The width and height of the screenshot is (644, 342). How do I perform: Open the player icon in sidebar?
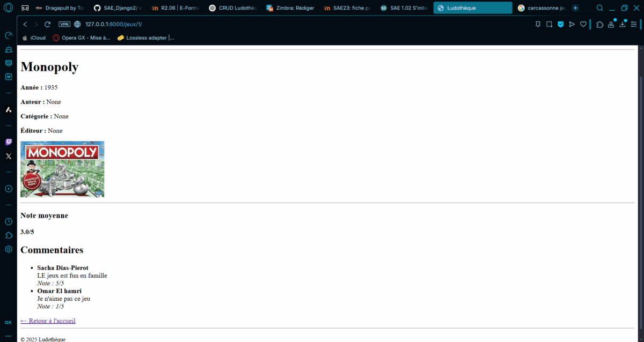pyautogui.click(x=9, y=189)
